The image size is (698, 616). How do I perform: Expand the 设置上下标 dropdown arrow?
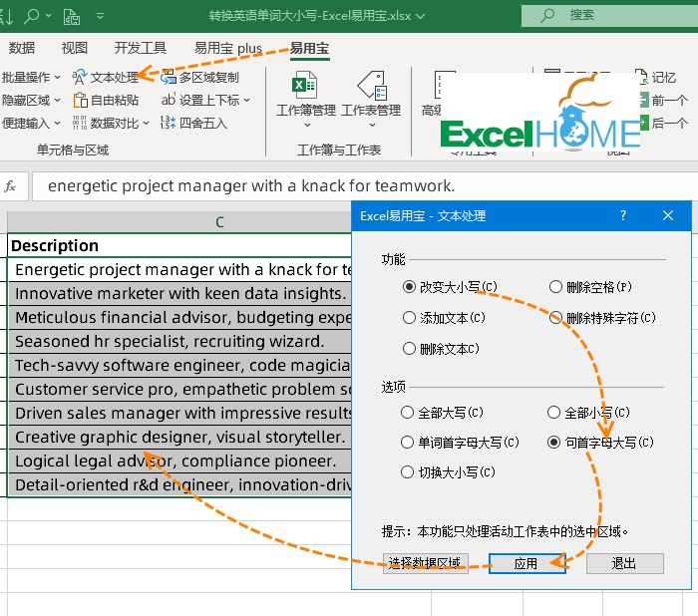(x=246, y=100)
